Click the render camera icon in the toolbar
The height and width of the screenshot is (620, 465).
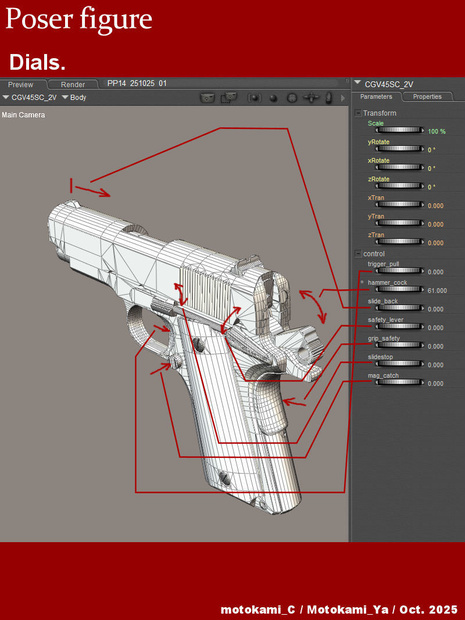click(207, 98)
